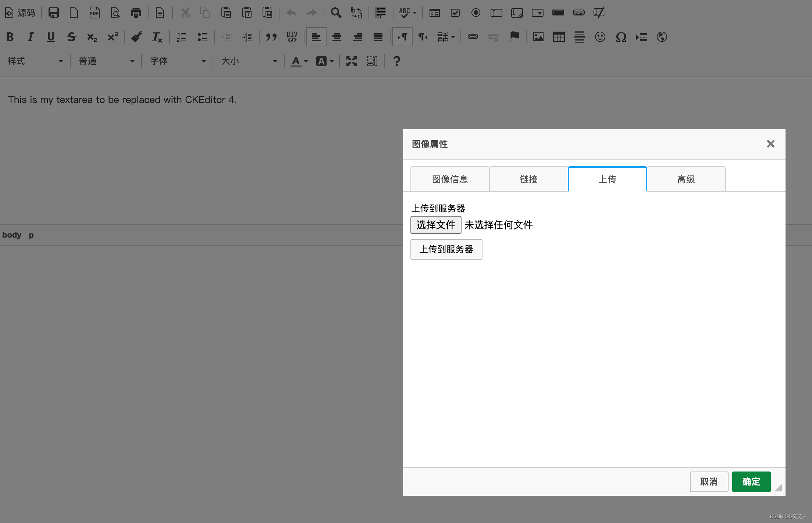Center align text

pyautogui.click(x=337, y=37)
